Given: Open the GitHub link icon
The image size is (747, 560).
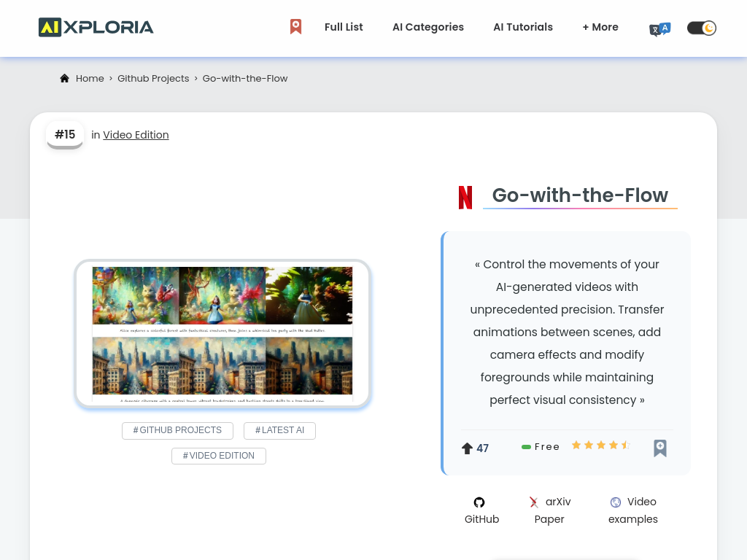Looking at the screenshot, I should [x=479, y=502].
